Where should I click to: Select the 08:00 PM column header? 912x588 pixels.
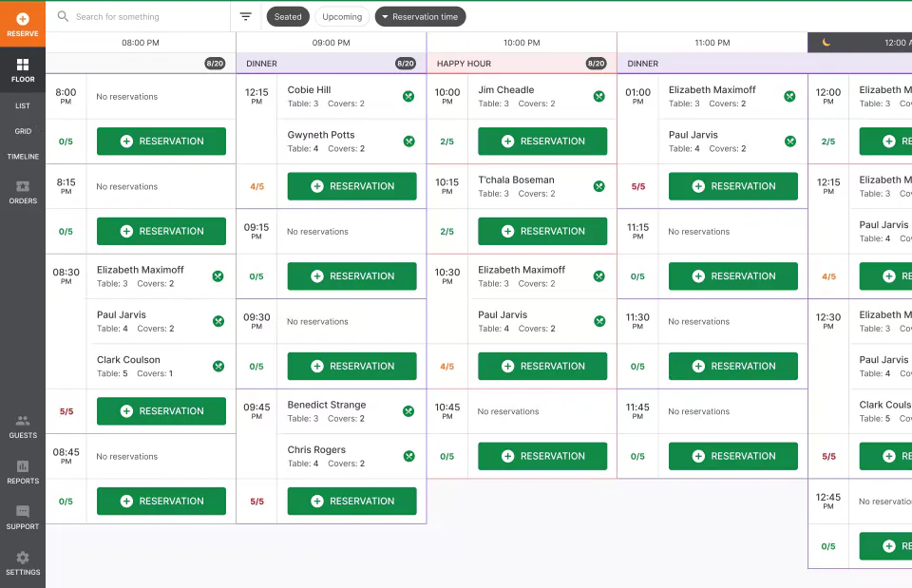point(141,43)
